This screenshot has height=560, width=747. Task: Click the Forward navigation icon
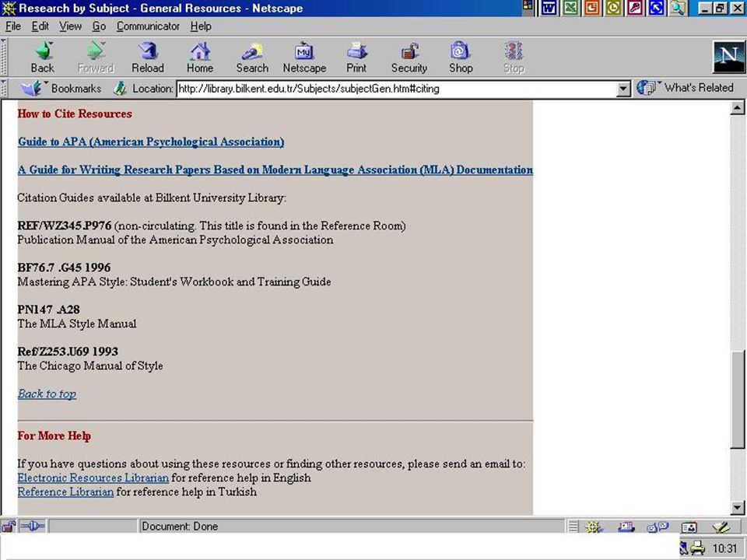[95, 57]
